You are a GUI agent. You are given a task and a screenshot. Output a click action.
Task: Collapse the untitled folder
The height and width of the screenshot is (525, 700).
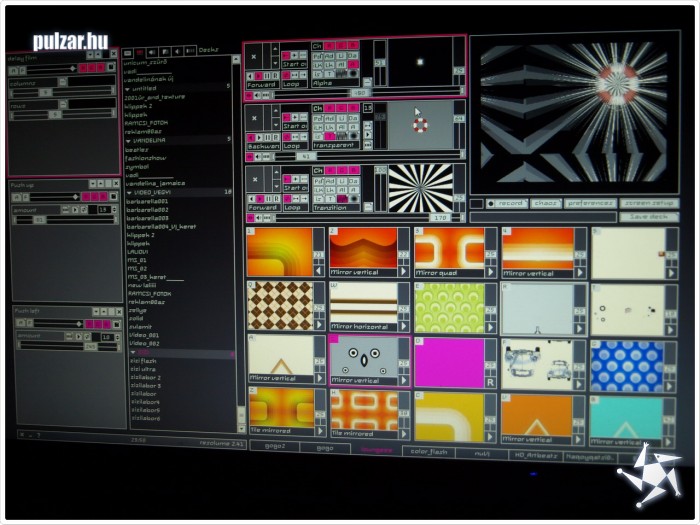coord(128,88)
